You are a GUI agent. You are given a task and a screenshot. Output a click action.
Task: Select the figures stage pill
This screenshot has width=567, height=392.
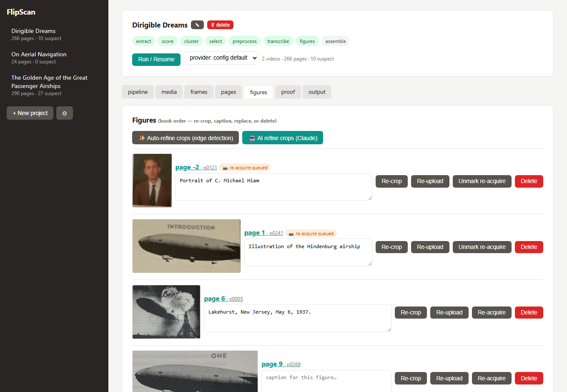(x=307, y=41)
